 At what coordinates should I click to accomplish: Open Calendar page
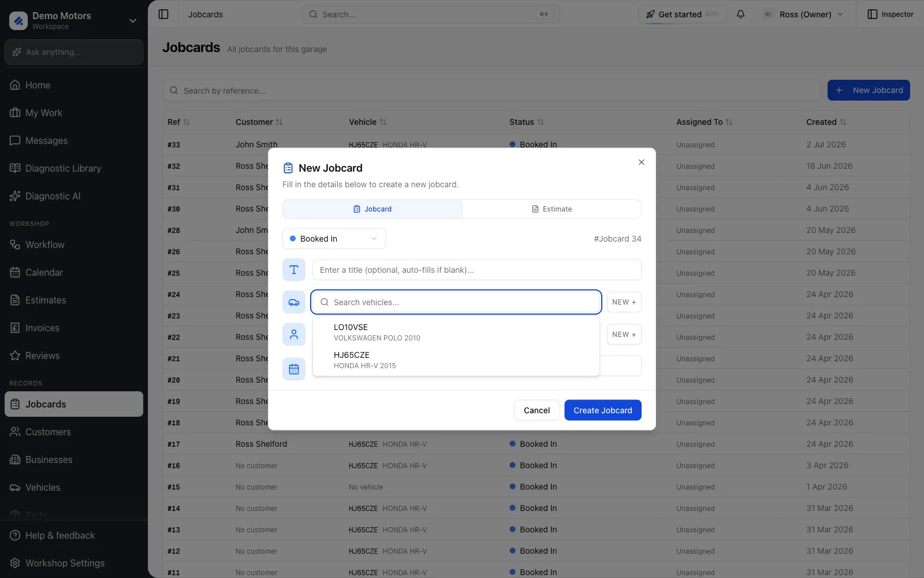click(x=74, y=272)
